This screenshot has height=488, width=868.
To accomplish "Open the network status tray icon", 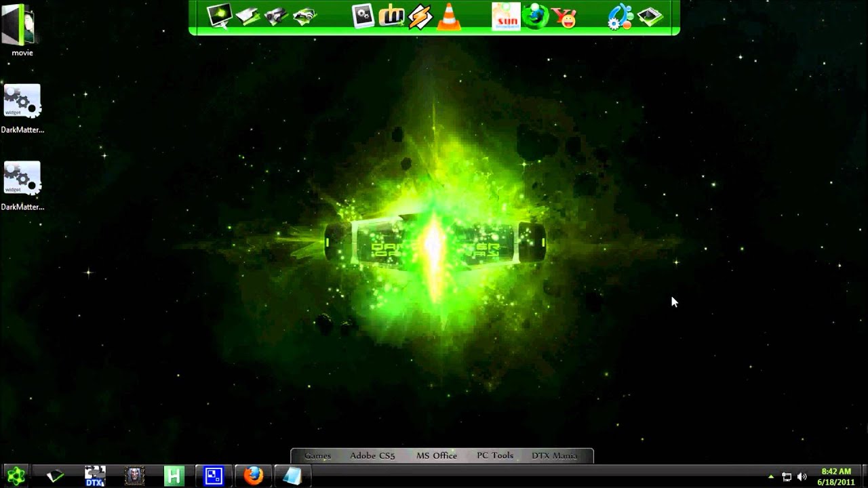I will point(787,476).
